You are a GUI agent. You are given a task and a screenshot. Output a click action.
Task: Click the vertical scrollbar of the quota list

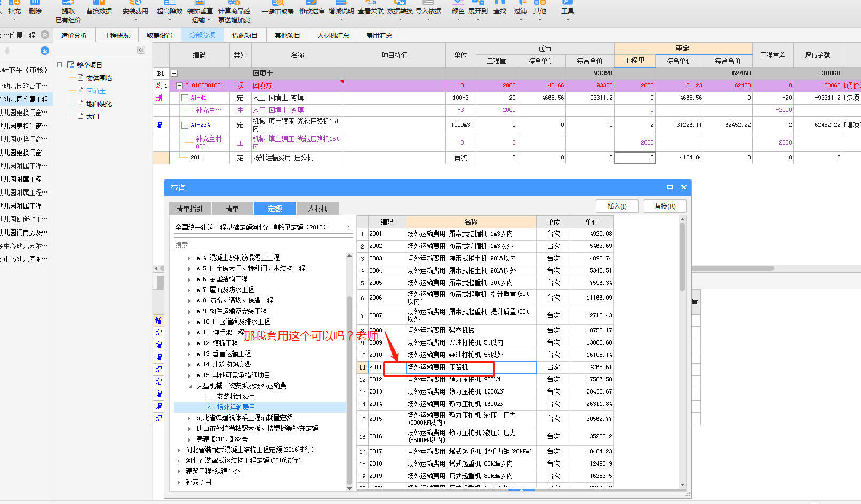coord(682,257)
